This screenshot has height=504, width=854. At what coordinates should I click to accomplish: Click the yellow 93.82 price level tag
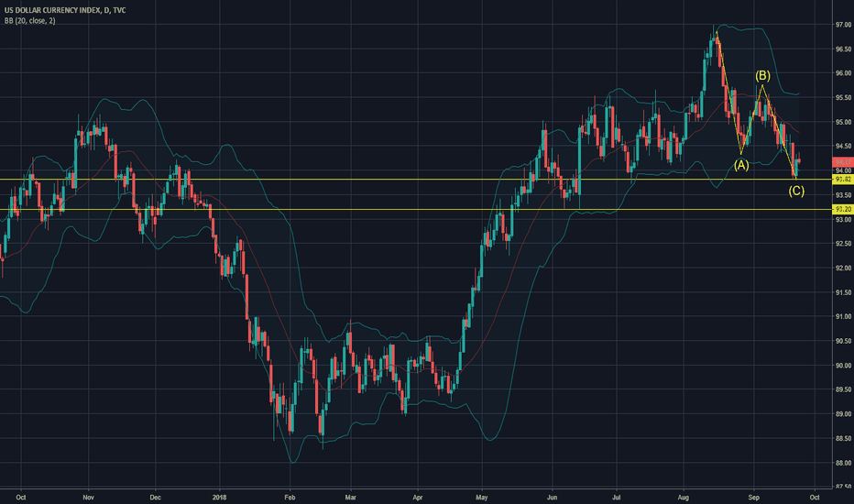click(843, 180)
